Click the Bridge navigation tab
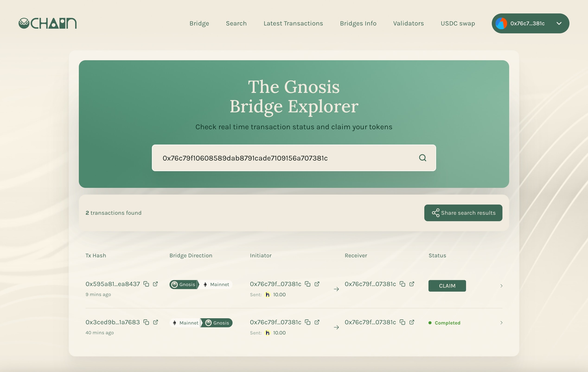The width and height of the screenshot is (588, 372). pyautogui.click(x=199, y=23)
